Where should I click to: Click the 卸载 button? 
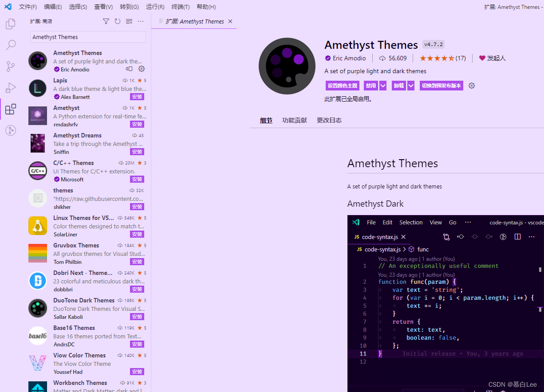pyautogui.click(x=399, y=86)
